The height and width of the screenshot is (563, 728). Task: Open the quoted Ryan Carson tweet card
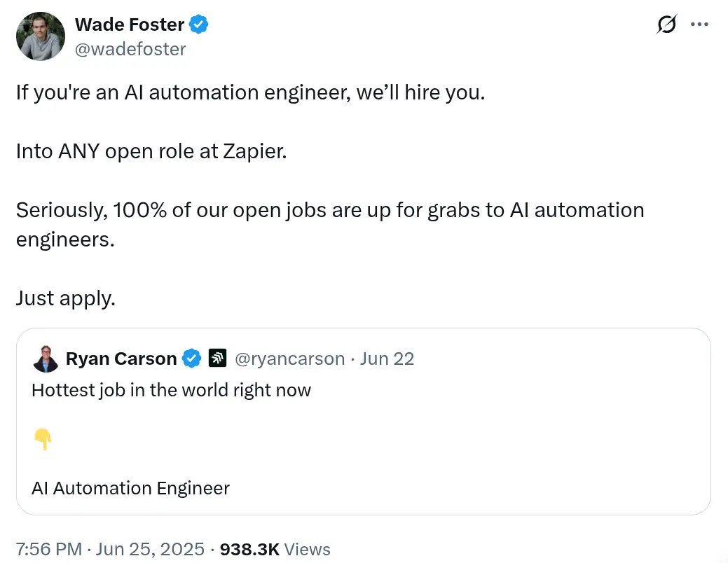[x=363, y=420]
